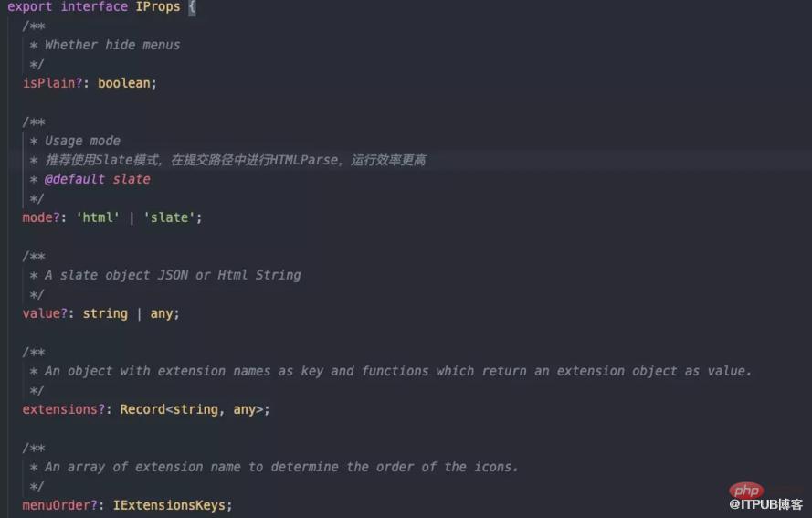Select the 'isPlain?: boolean;' property line
This screenshot has width=812, height=518.
coord(90,83)
